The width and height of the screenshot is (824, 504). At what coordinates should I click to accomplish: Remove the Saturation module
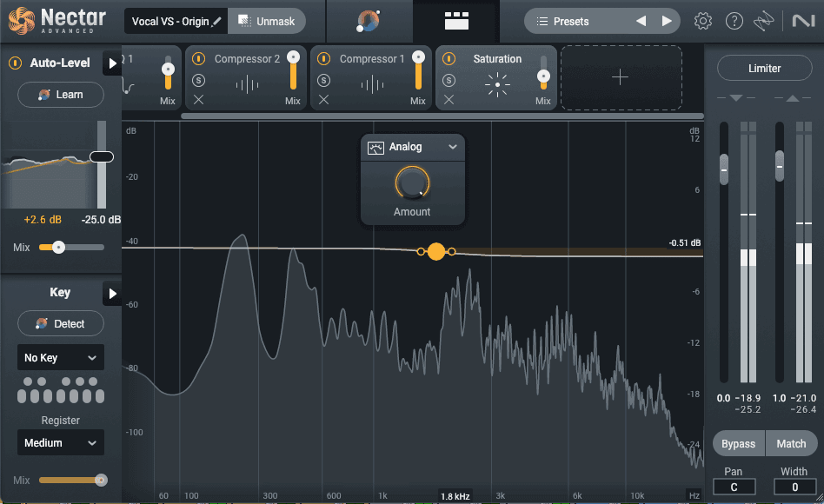point(449,99)
